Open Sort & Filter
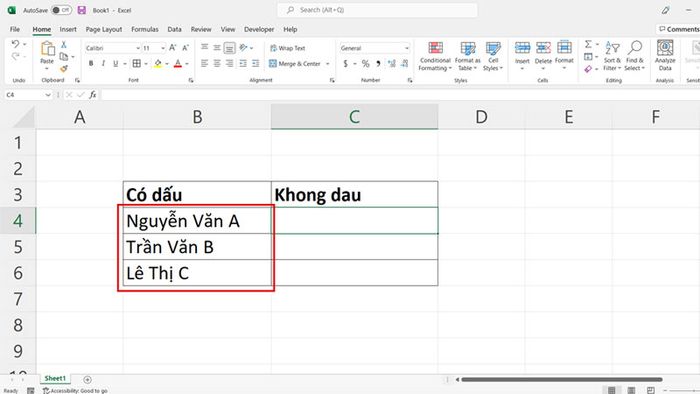 (612, 56)
